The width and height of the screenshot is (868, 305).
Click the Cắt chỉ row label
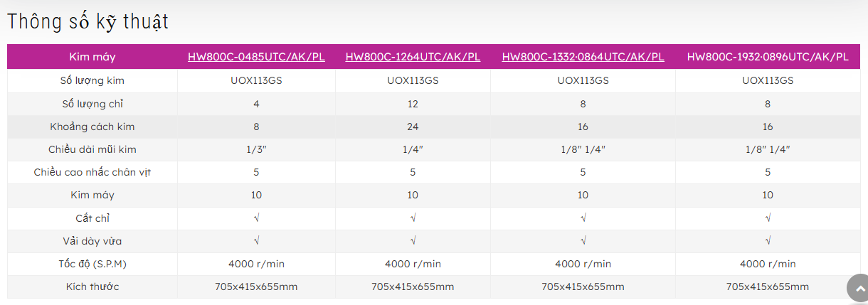92,218
